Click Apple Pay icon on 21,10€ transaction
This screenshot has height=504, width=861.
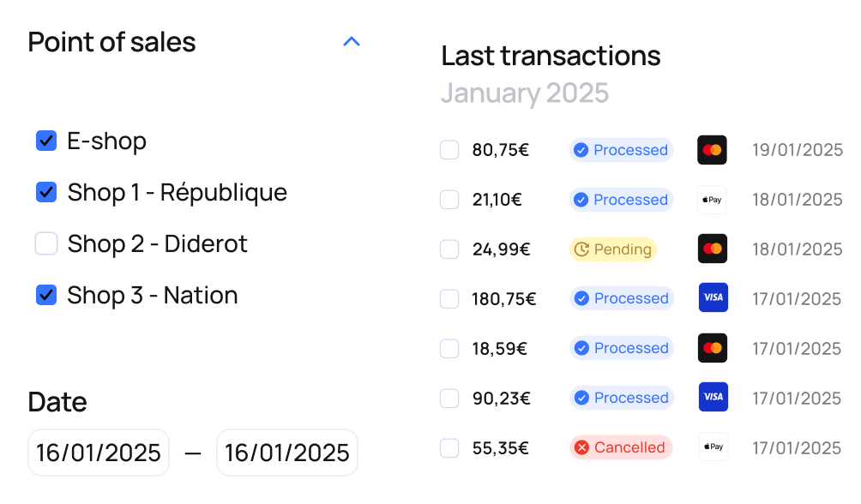click(x=712, y=200)
